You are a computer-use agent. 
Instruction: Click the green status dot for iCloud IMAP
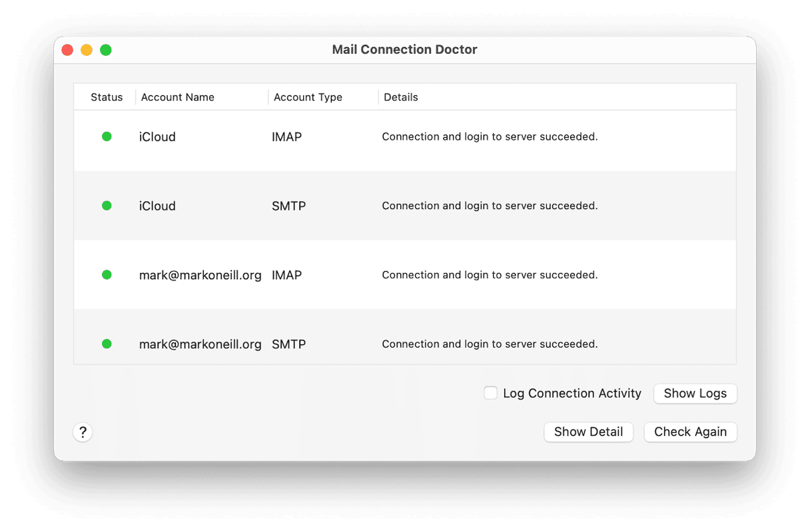[107, 136]
